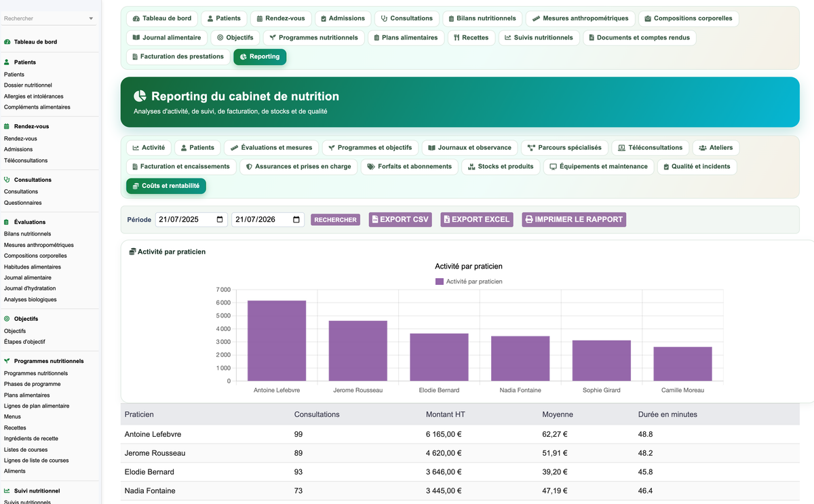Screen dimensions: 814x504
Task: Click the Consultations stethoscope icon in sidebar
Action: coord(7,180)
